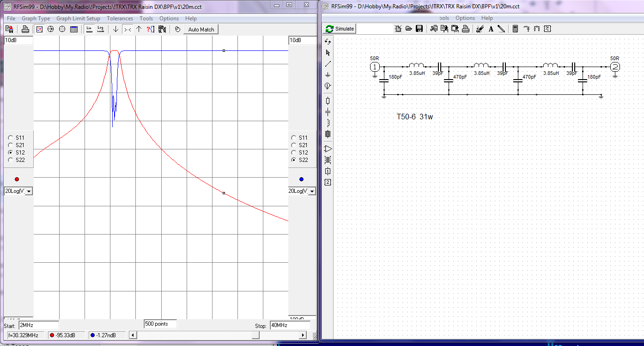Open the Tolerances menu
This screenshot has height=346, width=644.
click(x=120, y=19)
